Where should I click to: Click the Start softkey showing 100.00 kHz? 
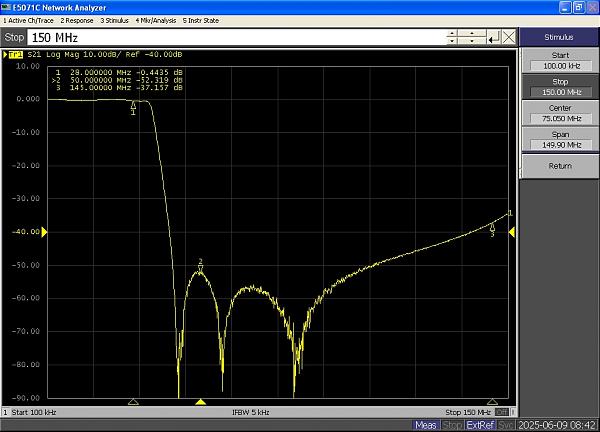click(560, 61)
